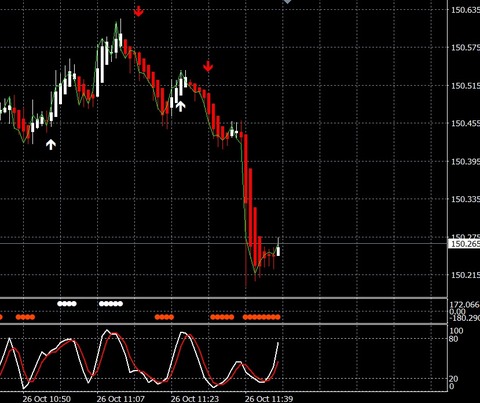
Task: Select the five white dots above the 11:07 label
Action: tap(111, 304)
